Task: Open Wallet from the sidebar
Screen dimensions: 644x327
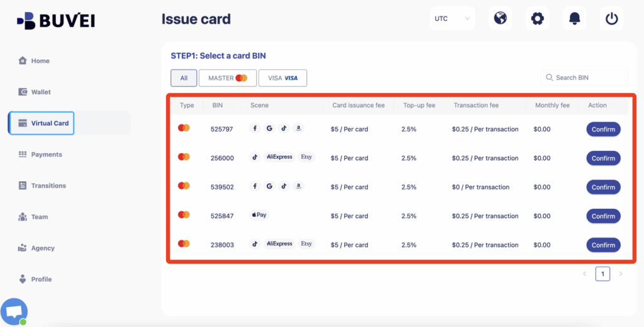Action: [41, 92]
